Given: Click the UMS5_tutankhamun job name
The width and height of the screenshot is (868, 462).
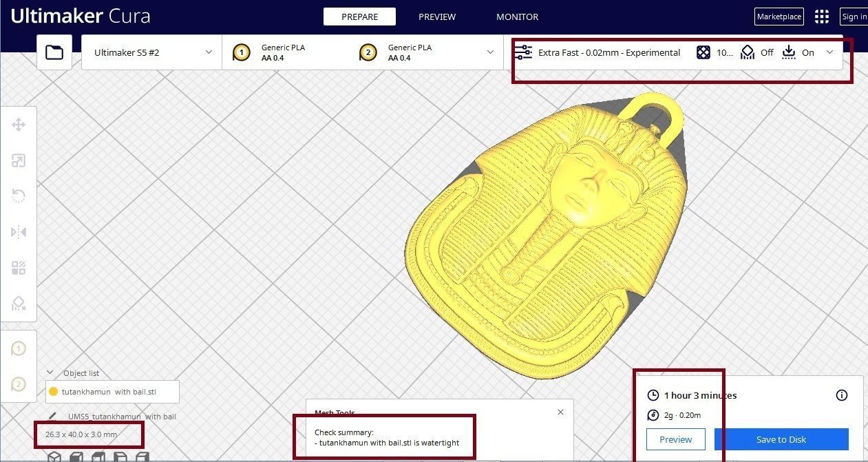Looking at the screenshot, I should [x=122, y=417].
